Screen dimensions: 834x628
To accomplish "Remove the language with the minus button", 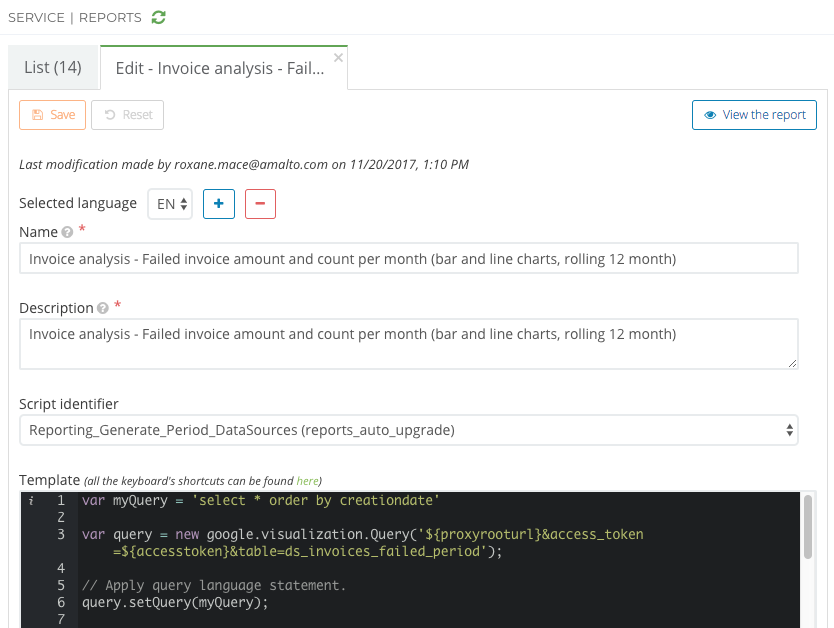I will [260, 203].
